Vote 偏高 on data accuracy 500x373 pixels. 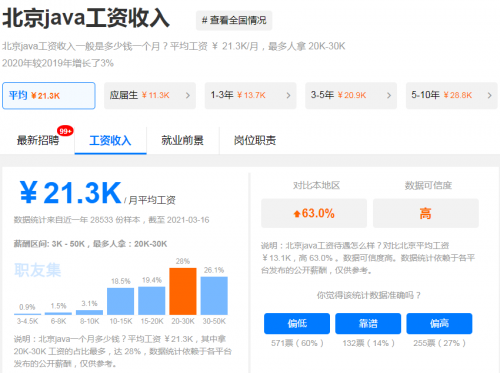click(439, 323)
